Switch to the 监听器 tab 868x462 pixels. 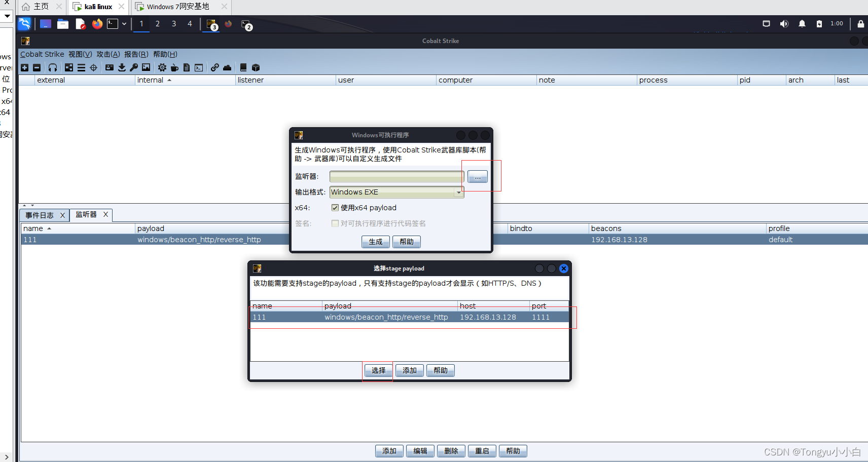[86, 215]
